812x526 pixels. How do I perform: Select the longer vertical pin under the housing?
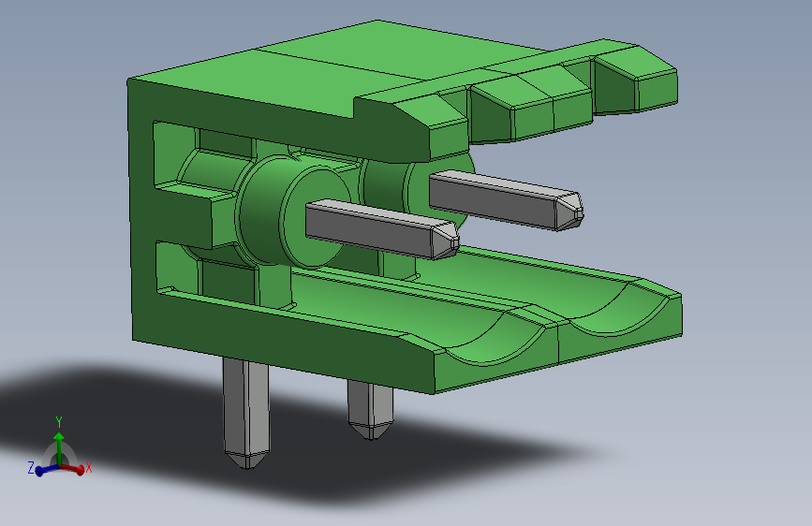[x=246, y=413]
